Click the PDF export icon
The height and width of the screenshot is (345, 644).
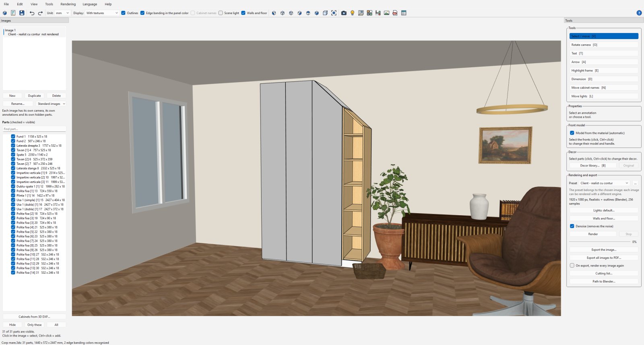pos(395,13)
